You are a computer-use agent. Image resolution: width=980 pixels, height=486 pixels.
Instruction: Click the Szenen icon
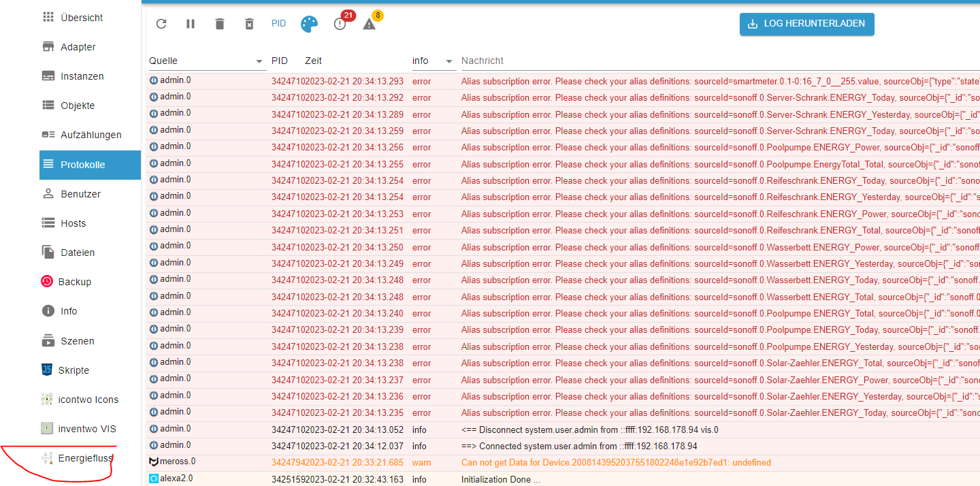pyautogui.click(x=48, y=341)
